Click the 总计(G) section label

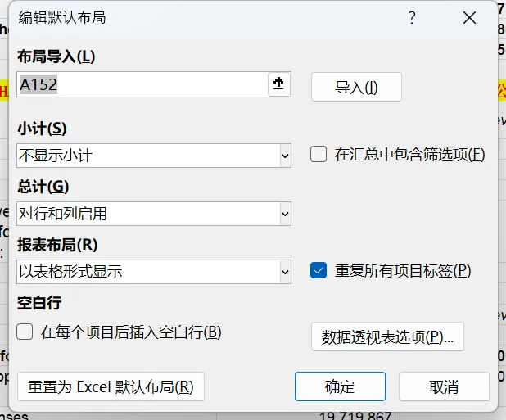(43, 187)
